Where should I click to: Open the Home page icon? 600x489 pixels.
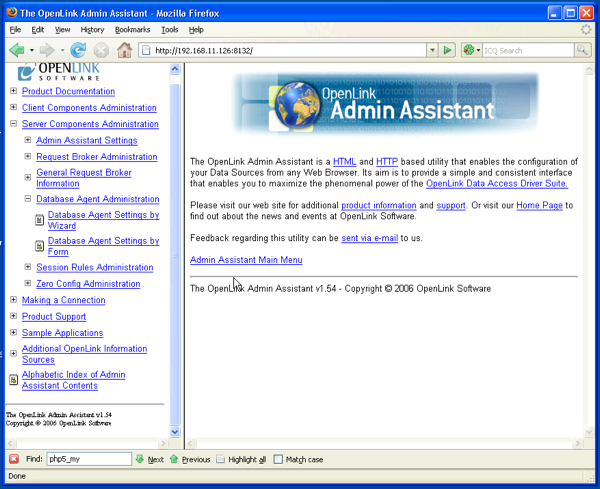click(124, 50)
